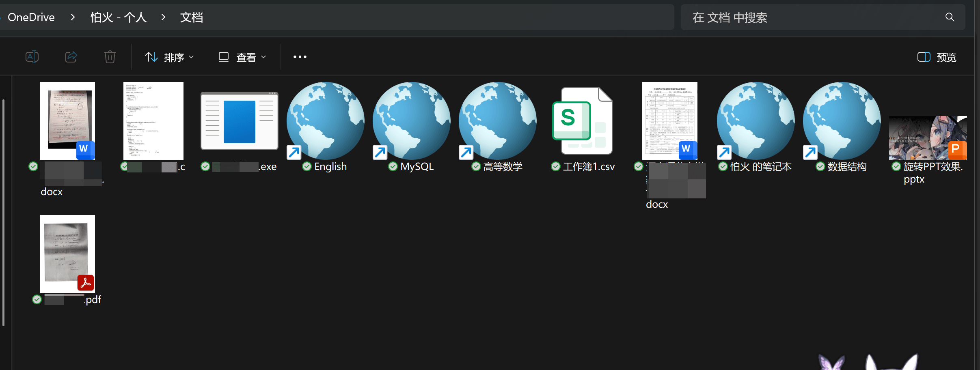Open the 查看 view dropdown

[242, 57]
